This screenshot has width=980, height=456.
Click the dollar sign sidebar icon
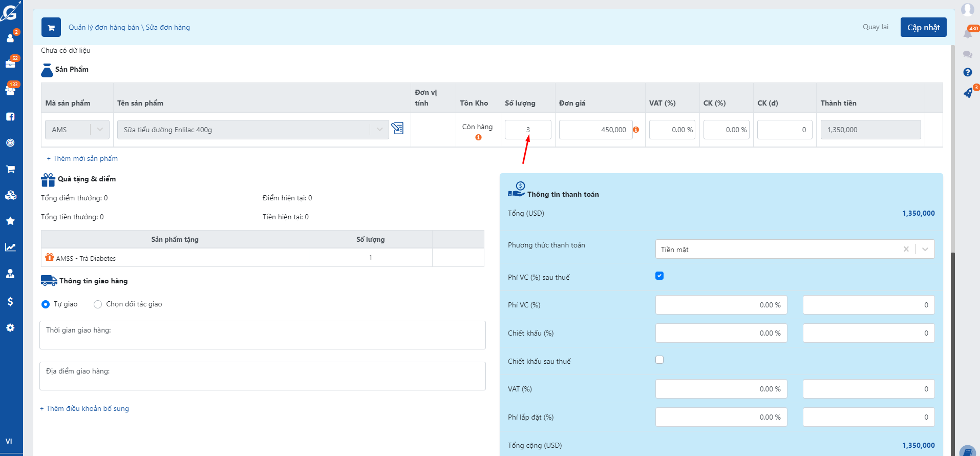[10, 301]
